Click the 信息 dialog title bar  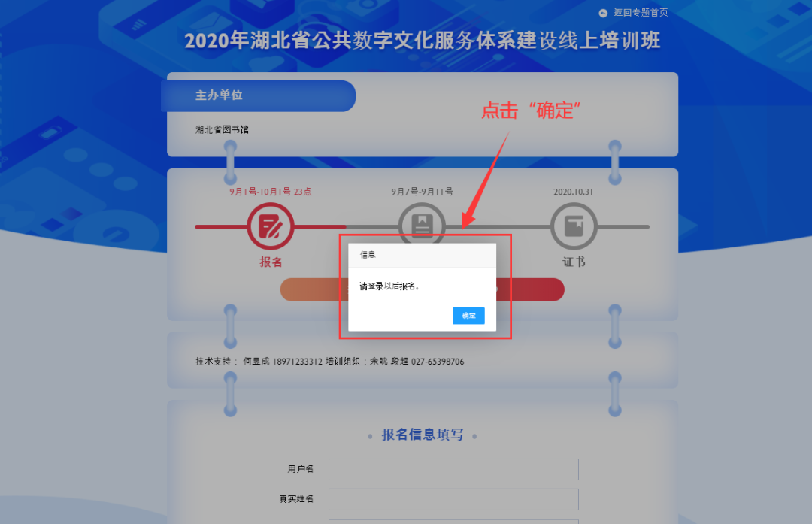point(422,256)
